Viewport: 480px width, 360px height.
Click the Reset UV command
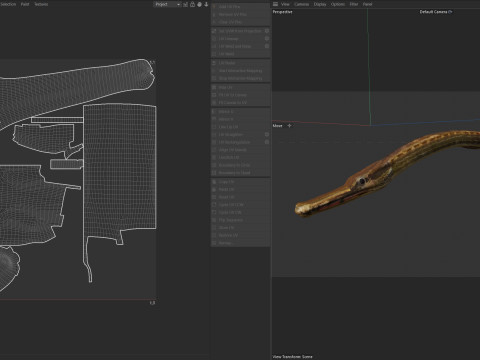coord(240,197)
